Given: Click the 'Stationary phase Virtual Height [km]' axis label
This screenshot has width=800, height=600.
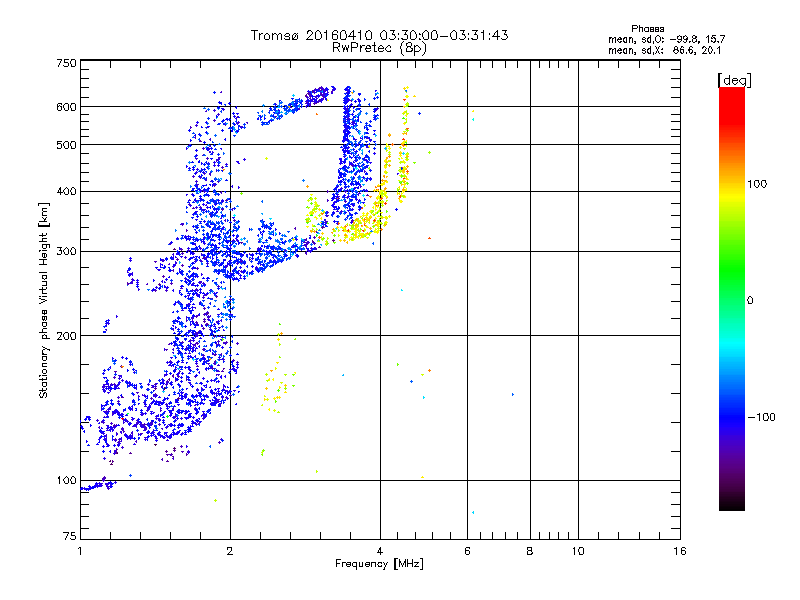Looking at the screenshot, I should 44,300.
